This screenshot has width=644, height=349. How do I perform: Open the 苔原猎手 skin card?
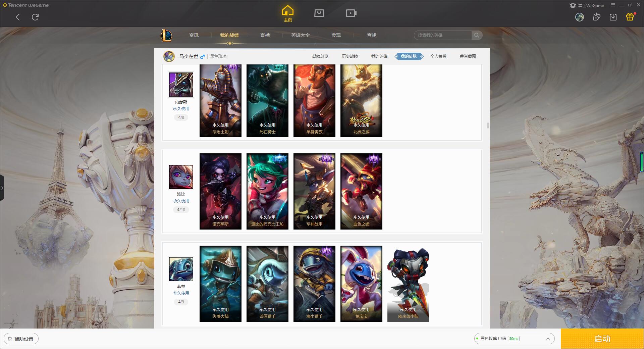click(267, 284)
